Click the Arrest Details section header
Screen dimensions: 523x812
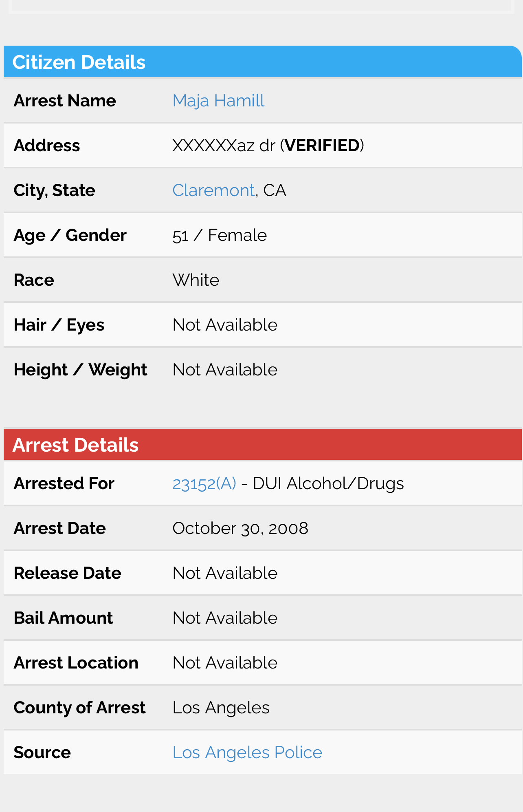pos(262,444)
